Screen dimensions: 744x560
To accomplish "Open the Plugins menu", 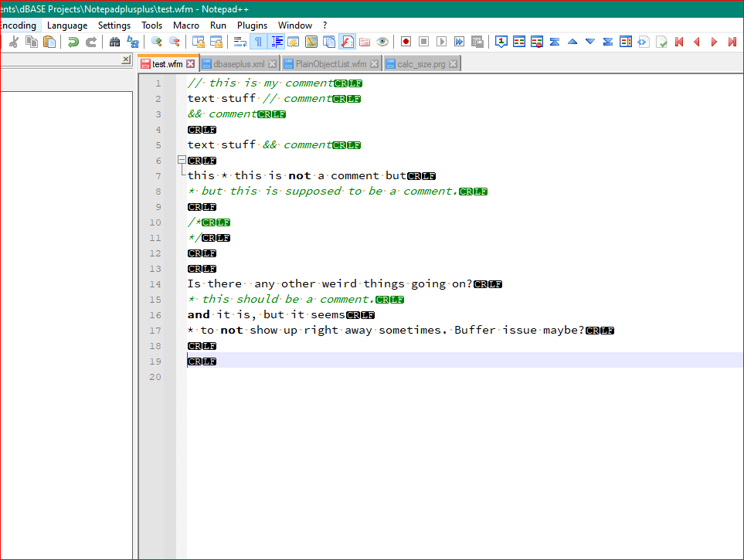I will tap(252, 25).
